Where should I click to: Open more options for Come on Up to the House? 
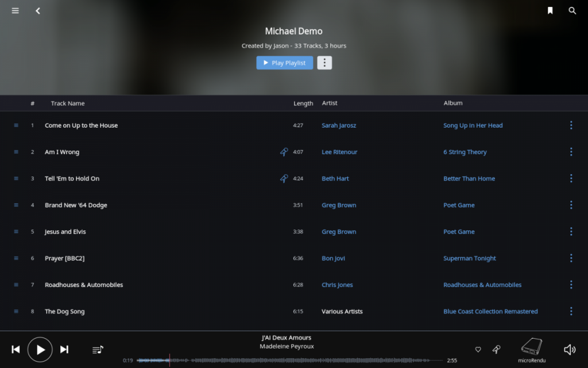tap(571, 125)
